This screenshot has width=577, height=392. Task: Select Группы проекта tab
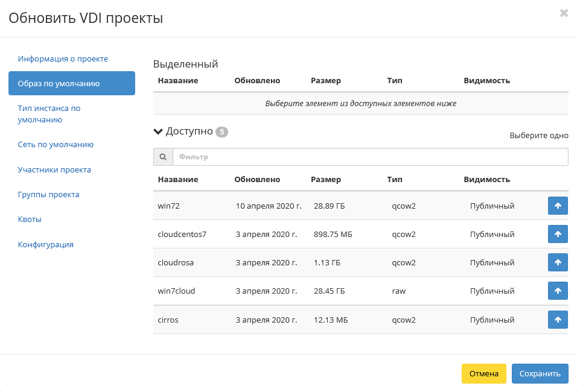[48, 195]
